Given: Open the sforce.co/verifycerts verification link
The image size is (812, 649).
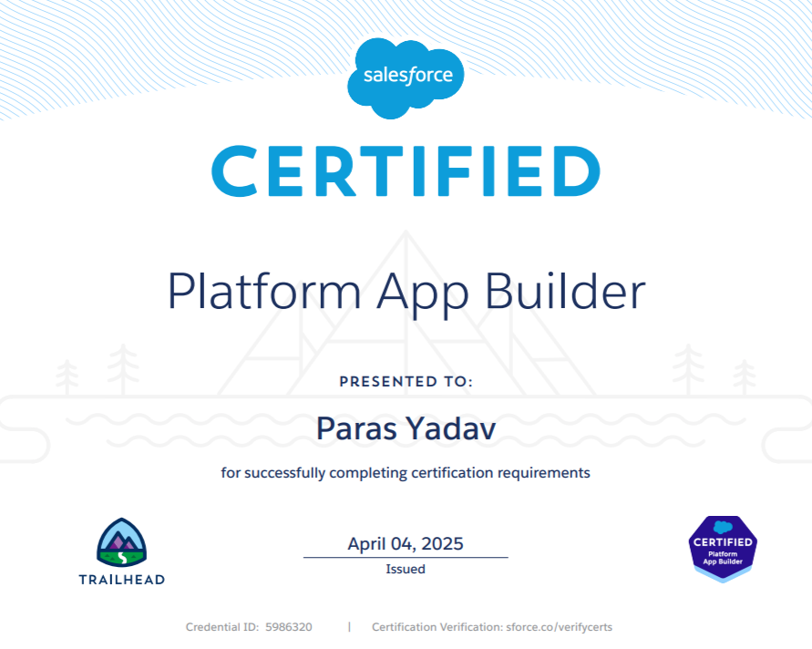Looking at the screenshot, I should pos(566,627).
